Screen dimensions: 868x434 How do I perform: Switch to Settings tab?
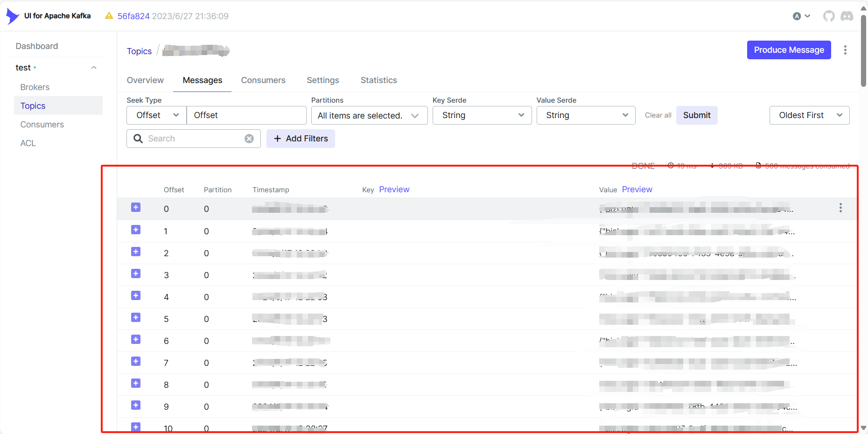pyautogui.click(x=323, y=80)
